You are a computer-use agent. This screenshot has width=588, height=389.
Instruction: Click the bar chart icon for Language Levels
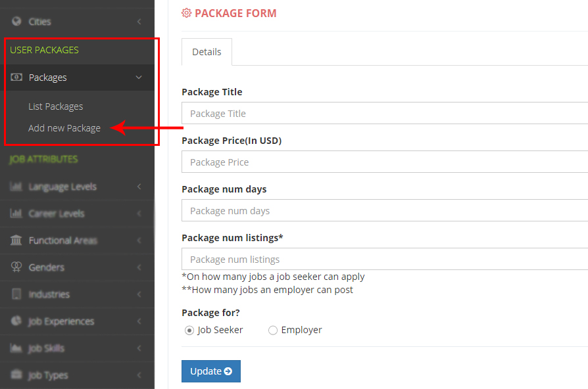[16, 187]
